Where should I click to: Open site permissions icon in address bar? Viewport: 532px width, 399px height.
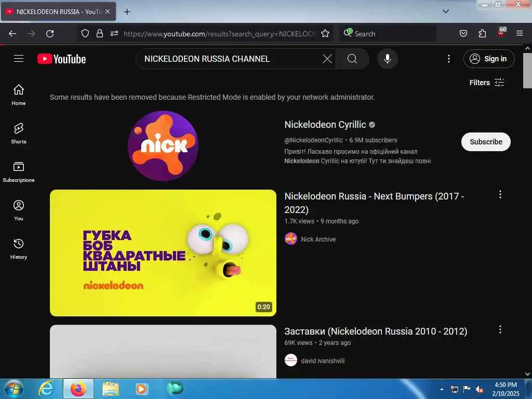point(114,34)
